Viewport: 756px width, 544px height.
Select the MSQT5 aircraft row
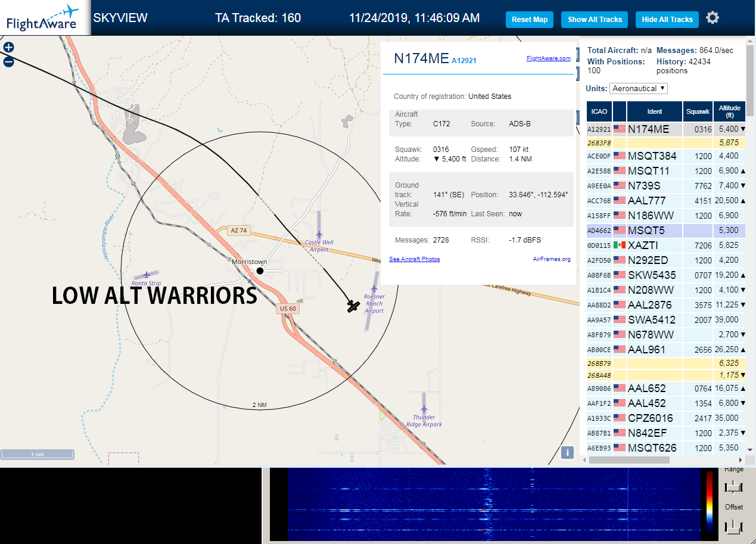click(x=666, y=231)
